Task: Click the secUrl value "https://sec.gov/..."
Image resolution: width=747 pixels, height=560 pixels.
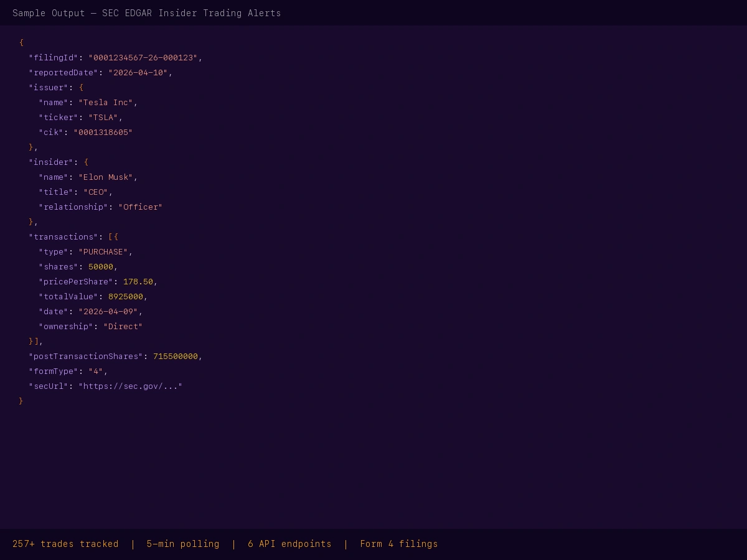Action: tap(131, 386)
